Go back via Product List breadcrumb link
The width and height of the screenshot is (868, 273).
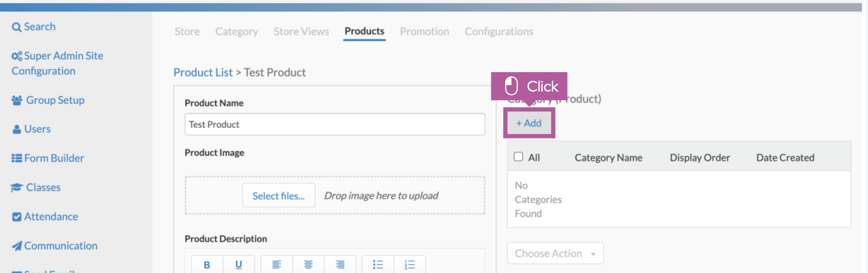coord(203,72)
